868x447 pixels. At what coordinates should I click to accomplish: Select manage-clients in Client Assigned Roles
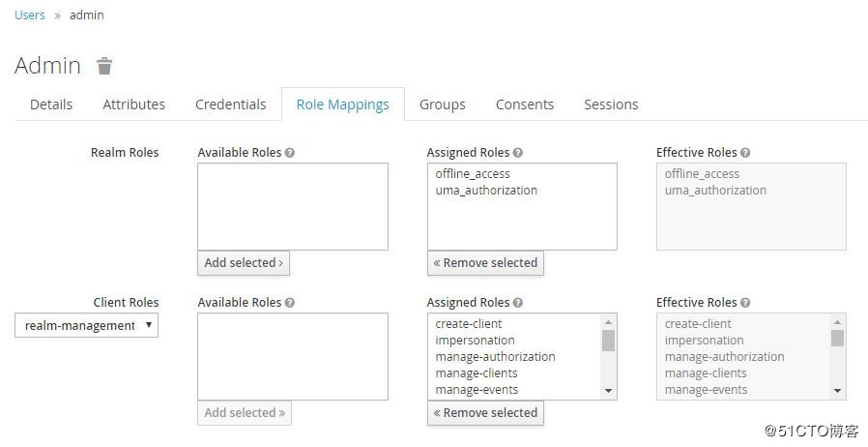click(x=477, y=373)
